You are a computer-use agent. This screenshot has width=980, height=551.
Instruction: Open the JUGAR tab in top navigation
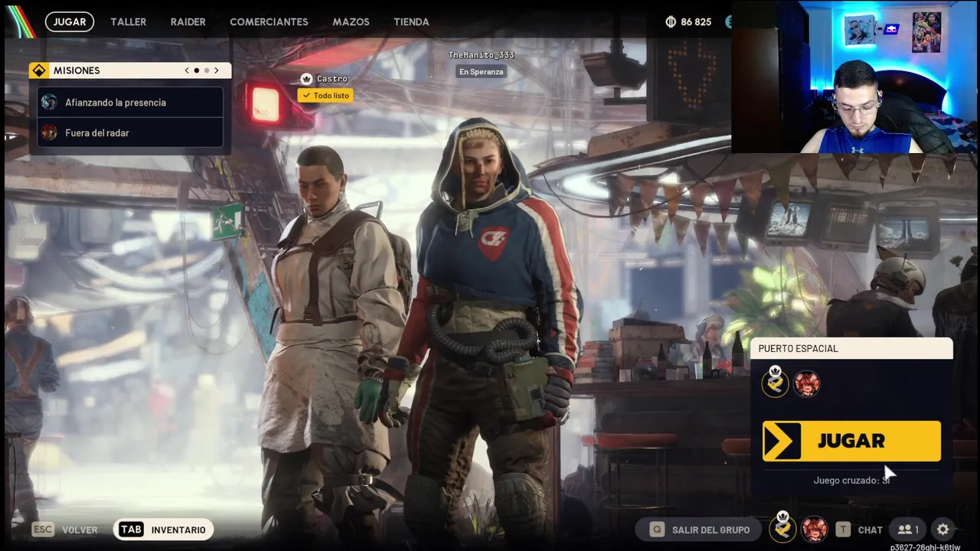[70, 21]
